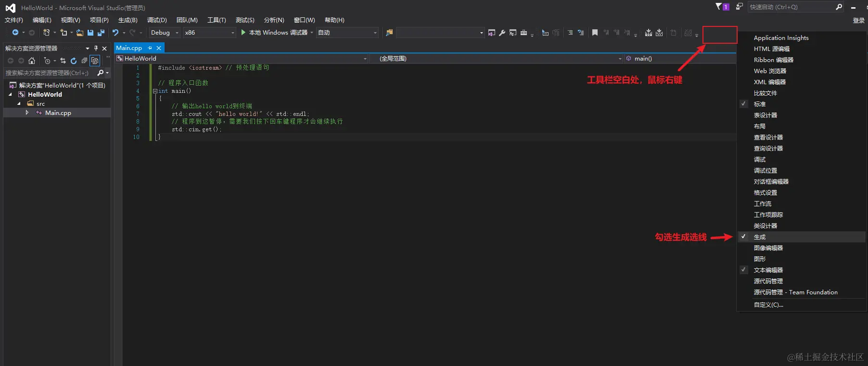Click the Build Solution toolbar icon
This screenshot has width=868, height=366.
649,33
